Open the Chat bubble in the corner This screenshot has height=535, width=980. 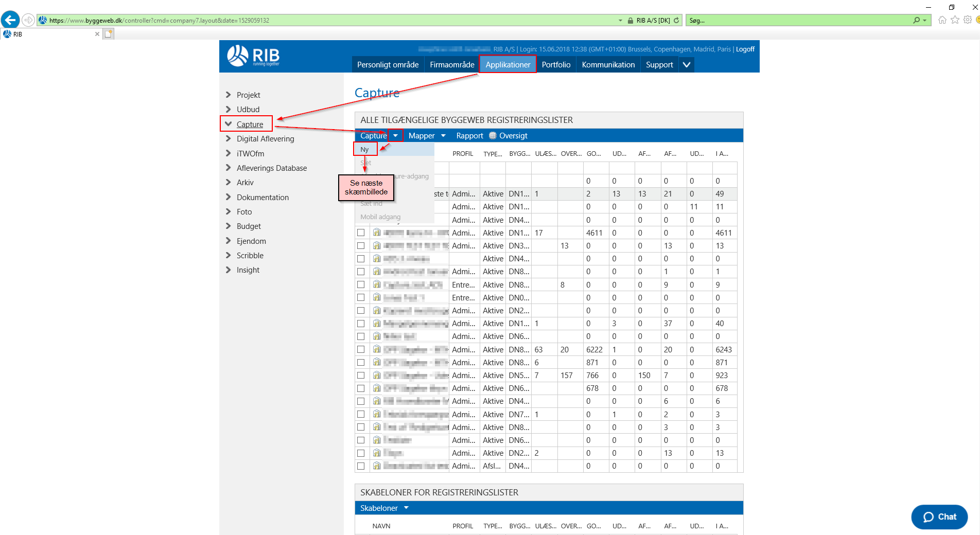point(939,517)
